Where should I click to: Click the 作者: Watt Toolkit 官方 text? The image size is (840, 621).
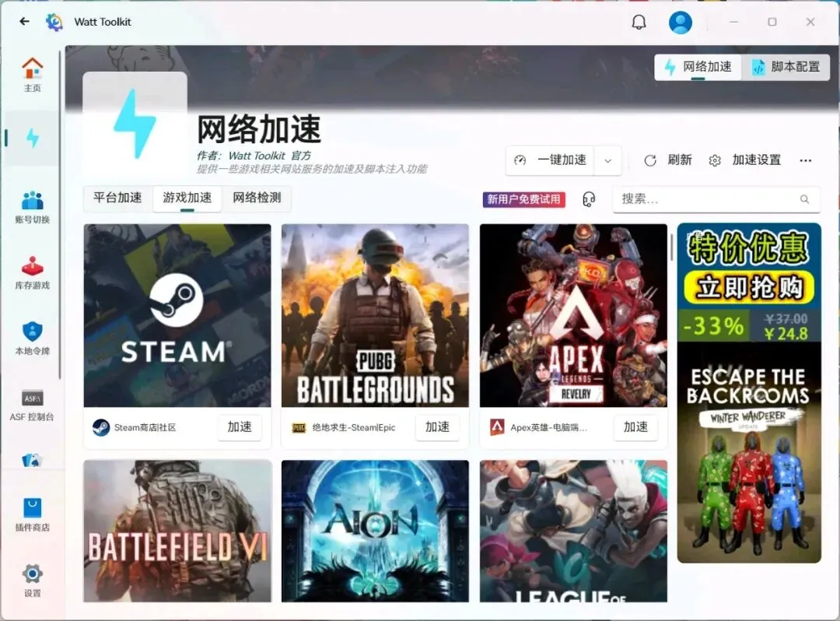(254, 156)
